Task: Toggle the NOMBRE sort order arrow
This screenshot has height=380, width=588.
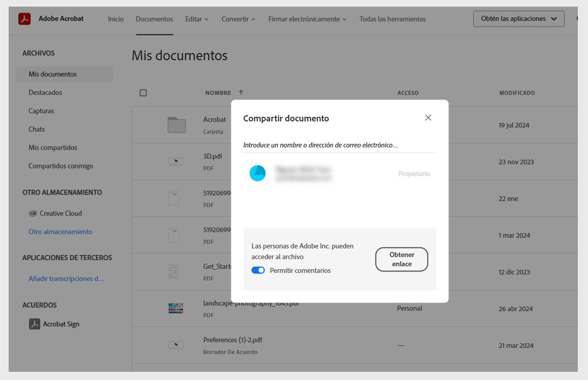Action: point(240,92)
